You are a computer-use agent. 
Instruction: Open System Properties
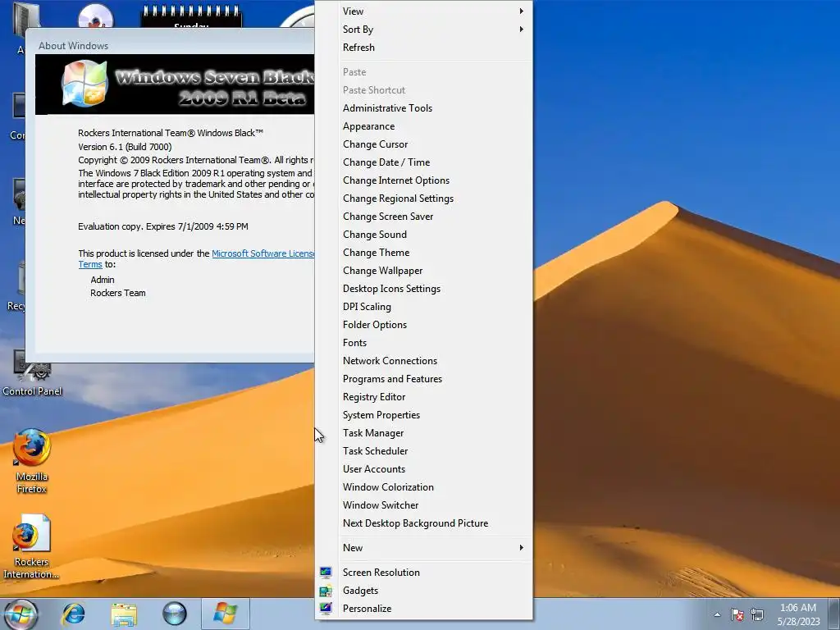[x=424, y=415]
